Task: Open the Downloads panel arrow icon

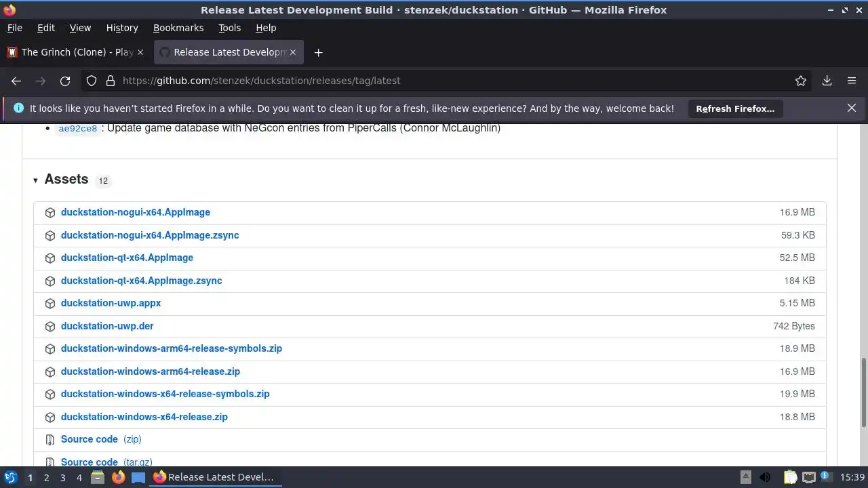Action: [x=827, y=81]
